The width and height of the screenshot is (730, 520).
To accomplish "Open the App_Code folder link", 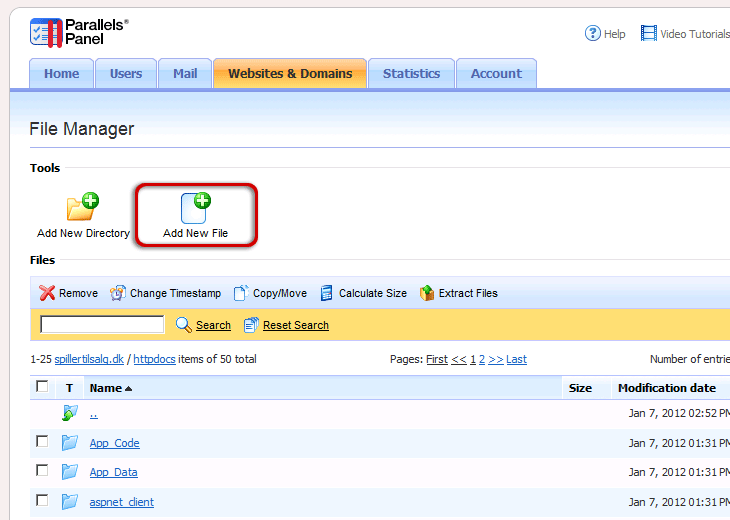I will (x=115, y=443).
